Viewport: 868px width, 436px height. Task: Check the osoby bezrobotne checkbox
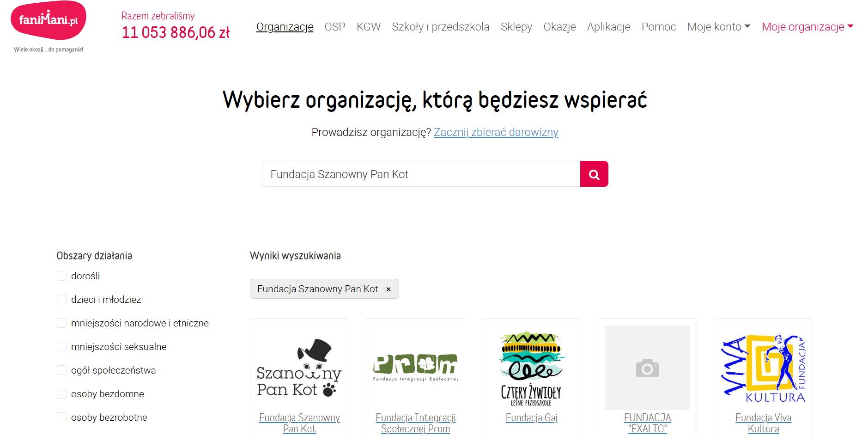coord(61,418)
